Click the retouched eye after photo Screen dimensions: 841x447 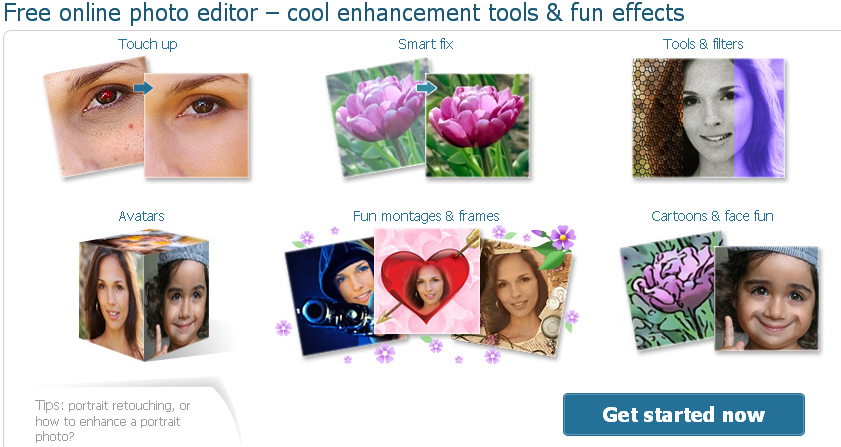pyautogui.click(x=197, y=126)
